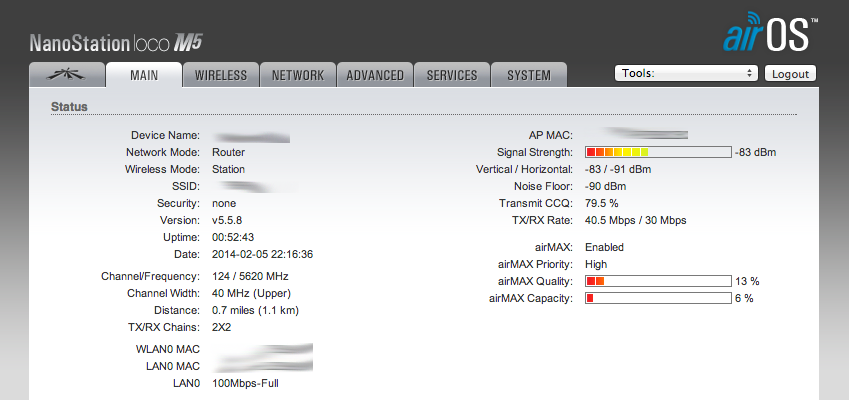Go to the NETWORK tab

click(x=298, y=75)
